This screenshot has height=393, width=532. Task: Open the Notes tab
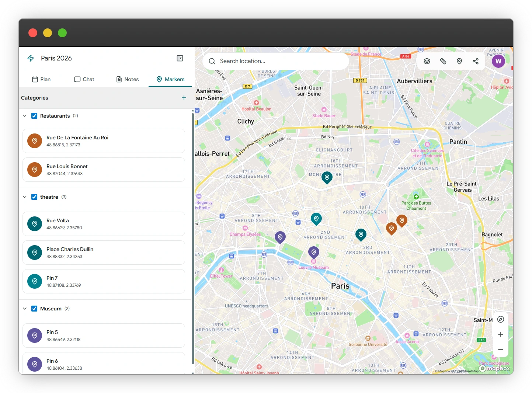[x=128, y=79]
